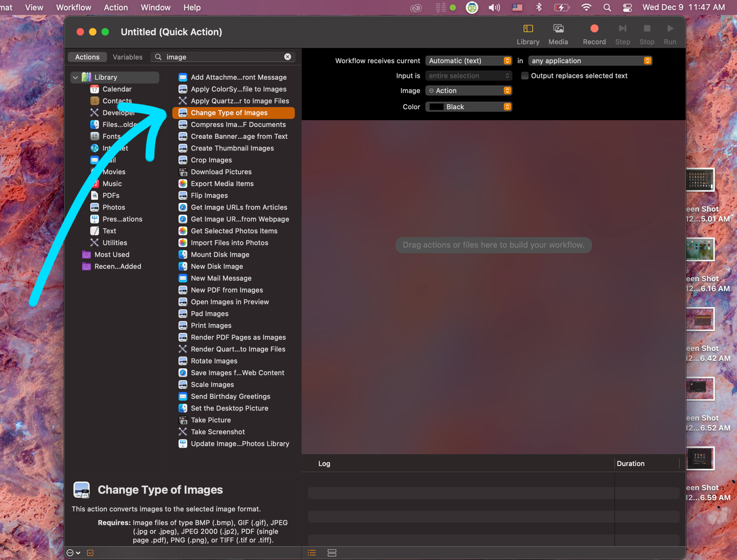
Task: Choose the PDFs library category
Action: click(111, 195)
